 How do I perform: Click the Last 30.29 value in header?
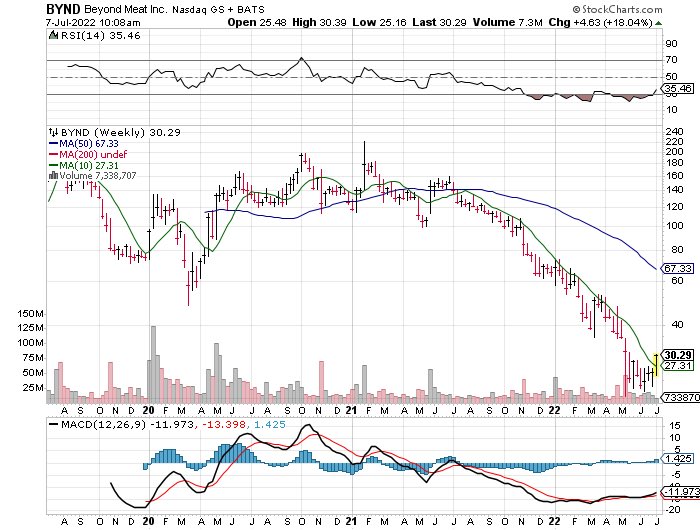(x=439, y=22)
